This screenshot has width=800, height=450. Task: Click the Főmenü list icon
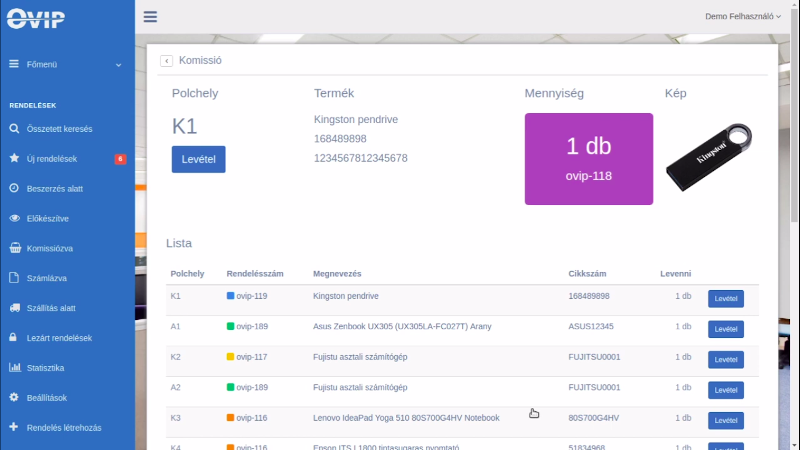(x=14, y=64)
